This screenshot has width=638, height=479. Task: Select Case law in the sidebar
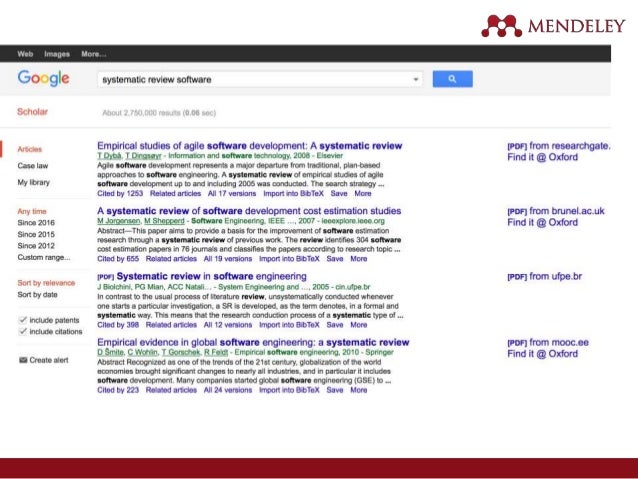pos(33,166)
